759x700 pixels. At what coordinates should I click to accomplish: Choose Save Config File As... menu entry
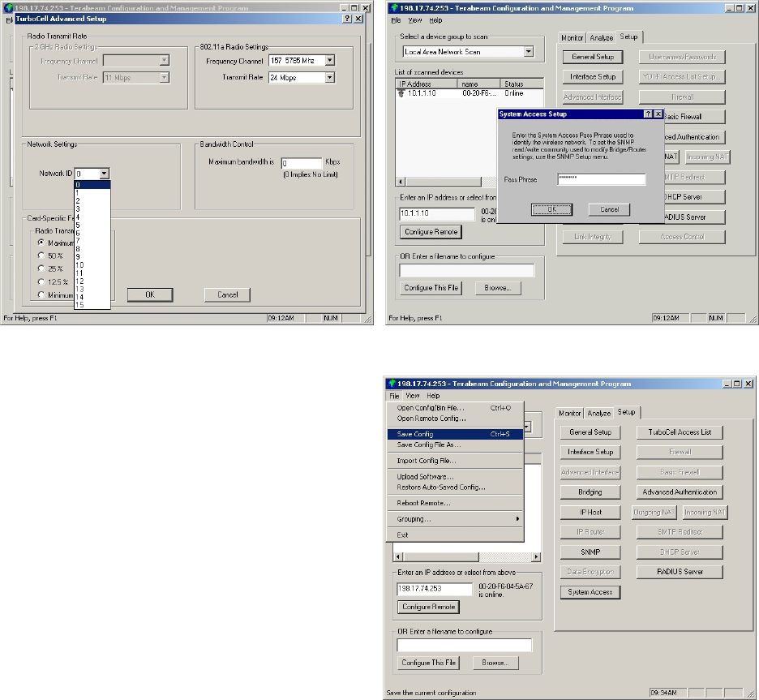tap(455, 444)
